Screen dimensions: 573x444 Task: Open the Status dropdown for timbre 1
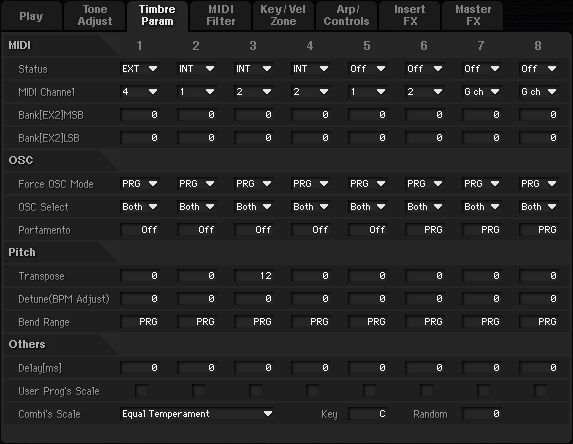pos(139,69)
